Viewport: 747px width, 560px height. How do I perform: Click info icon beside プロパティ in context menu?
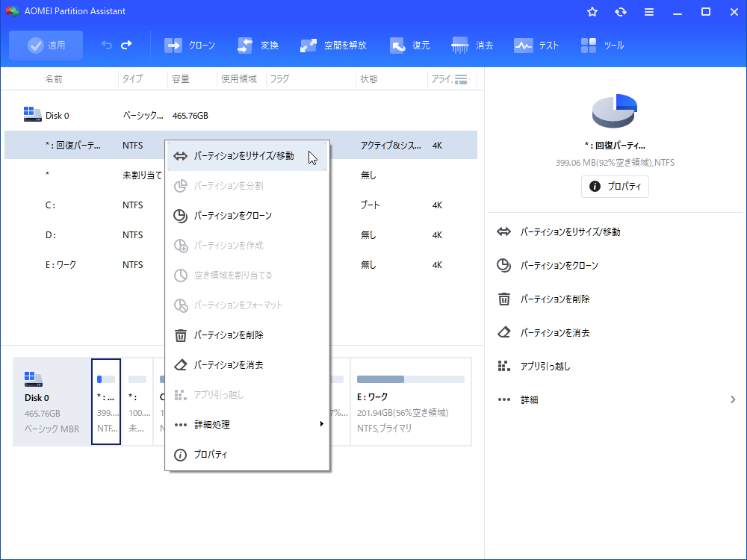(x=181, y=455)
